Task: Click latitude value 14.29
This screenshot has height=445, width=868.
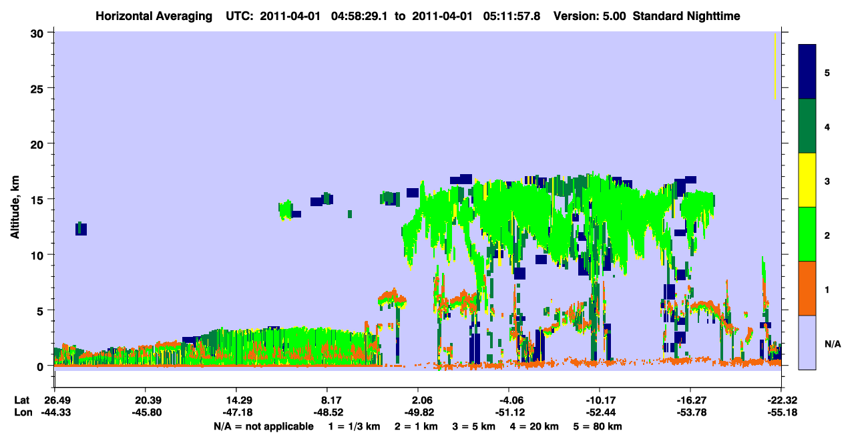Action: coord(236,400)
